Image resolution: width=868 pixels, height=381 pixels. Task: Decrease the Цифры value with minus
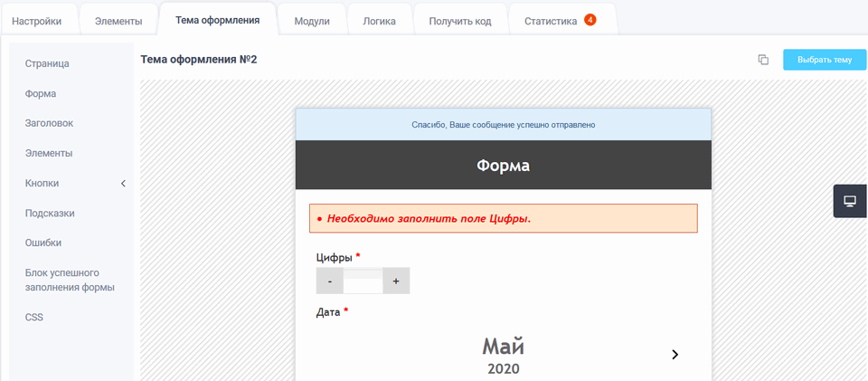pyautogui.click(x=330, y=281)
